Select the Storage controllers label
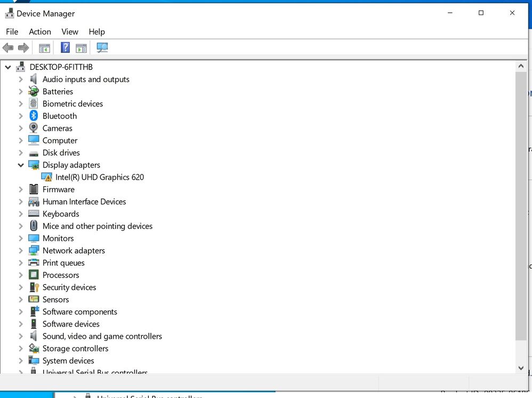 point(75,348)
